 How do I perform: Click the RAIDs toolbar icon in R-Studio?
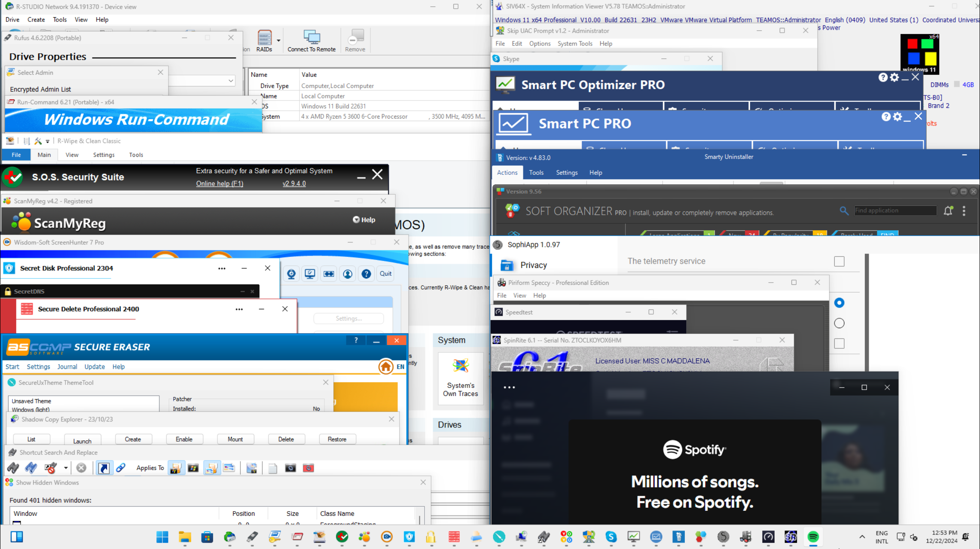(x=264, y=41)
